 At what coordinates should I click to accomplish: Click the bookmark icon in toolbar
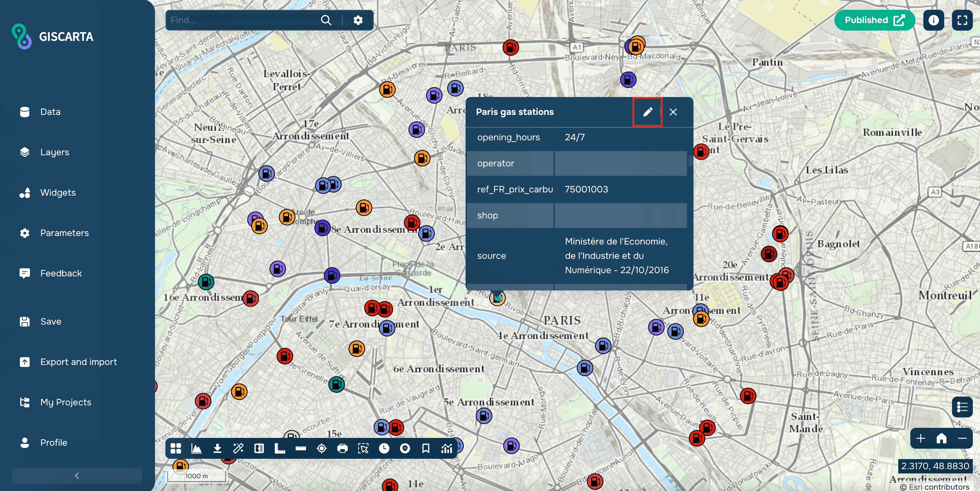click(x=426, y=448)
